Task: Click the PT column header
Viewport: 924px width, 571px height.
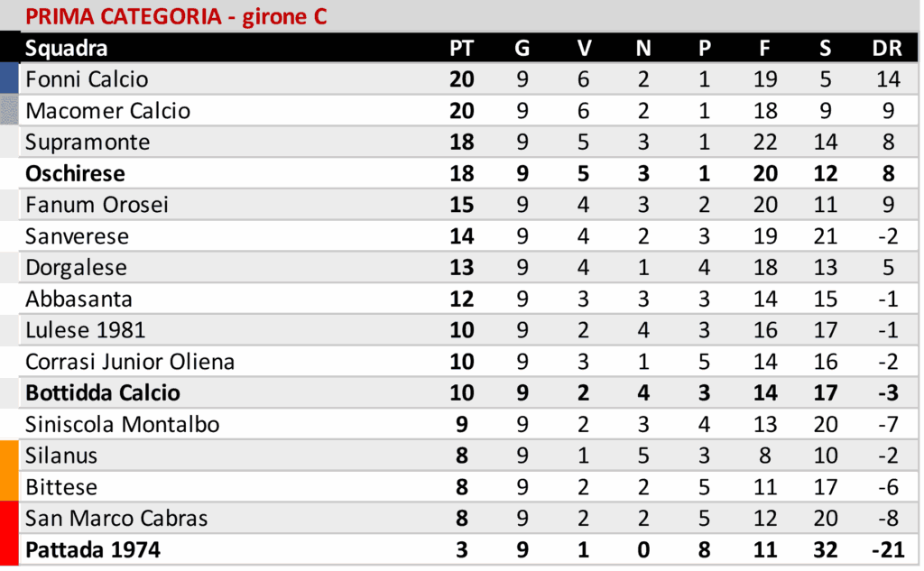Action: click(461, 49)
